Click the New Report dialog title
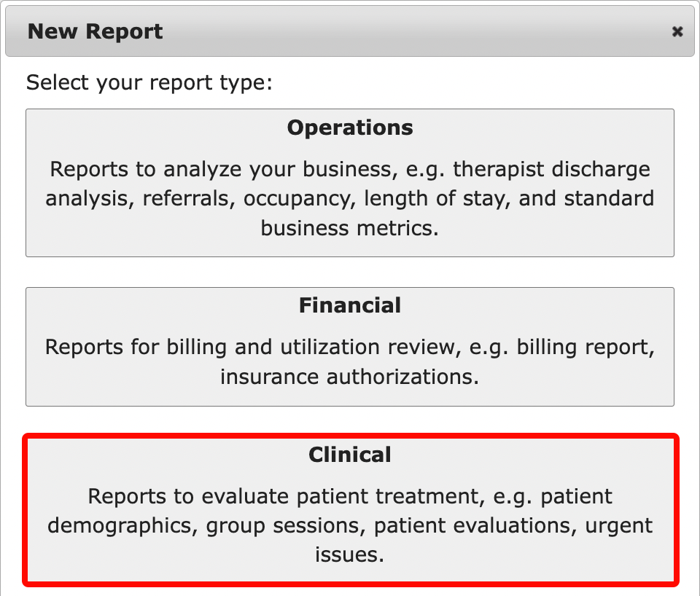Screen dimensions: 700x596 click(x=96, y=31)
